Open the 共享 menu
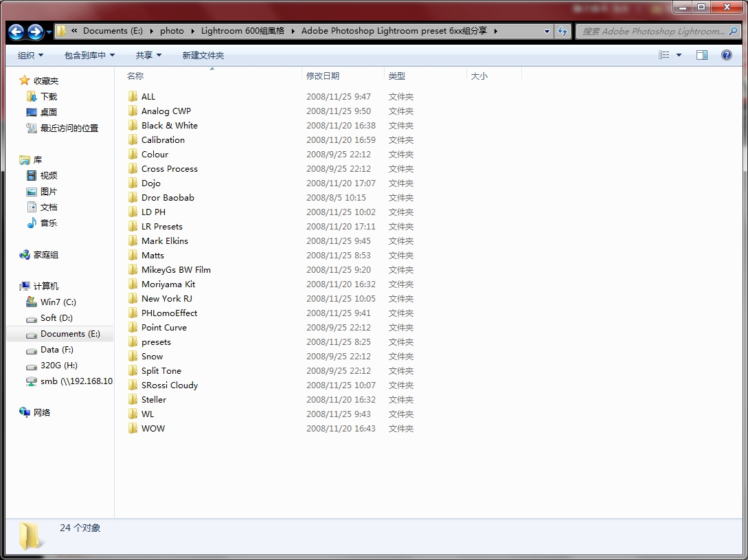Image resolution: width=748 pixels, height=560 pixels. [x=148, y=56]
